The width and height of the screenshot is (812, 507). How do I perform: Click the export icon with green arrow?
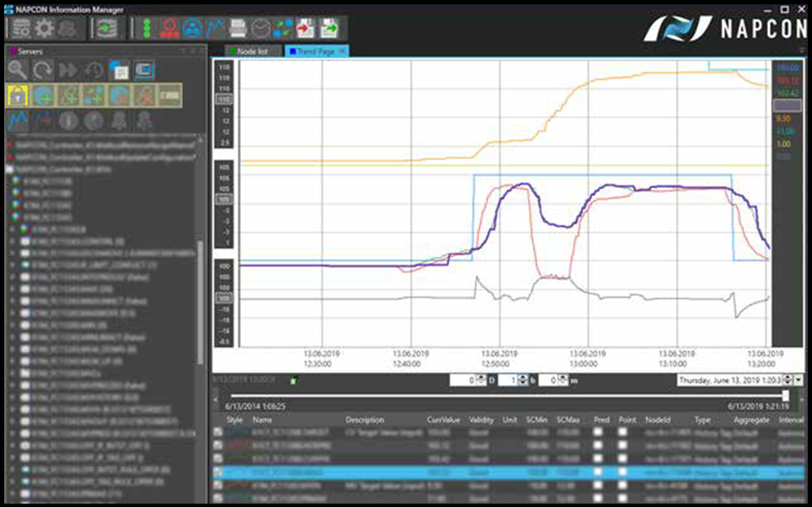point(329,28)
